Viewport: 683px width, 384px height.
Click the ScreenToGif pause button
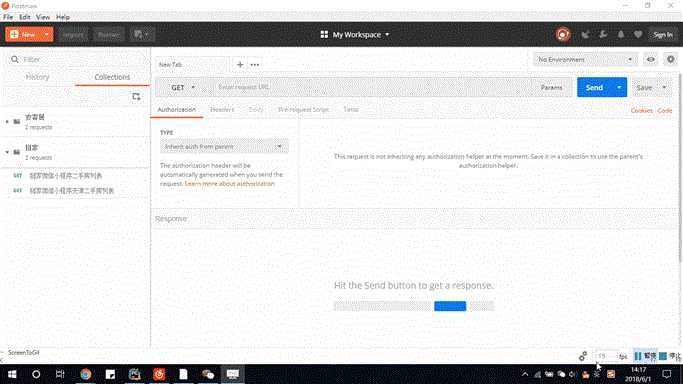click(645, 356)
